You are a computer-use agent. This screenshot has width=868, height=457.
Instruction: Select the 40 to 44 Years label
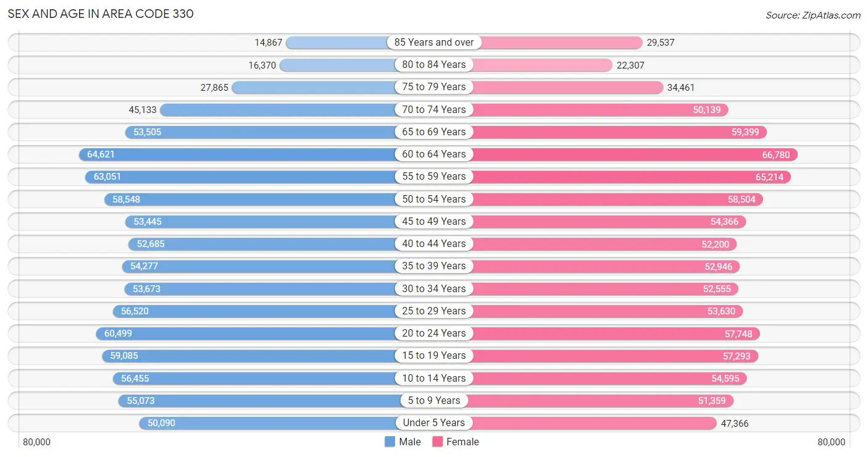[434, 244]
